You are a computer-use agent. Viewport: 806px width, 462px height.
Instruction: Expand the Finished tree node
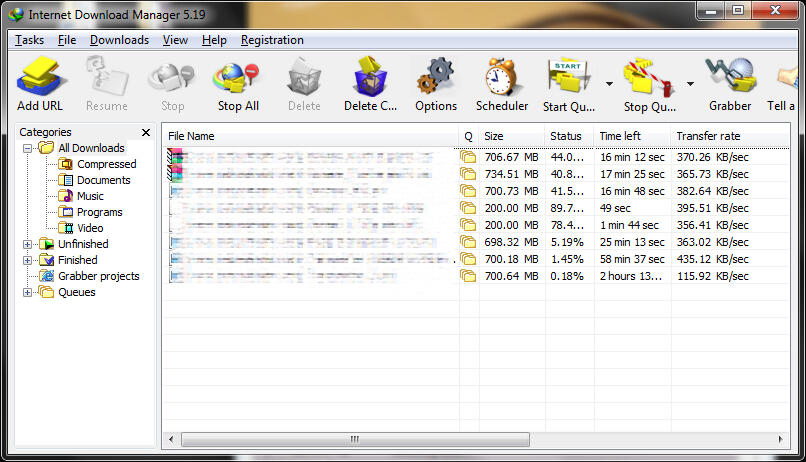pos(28,261)
